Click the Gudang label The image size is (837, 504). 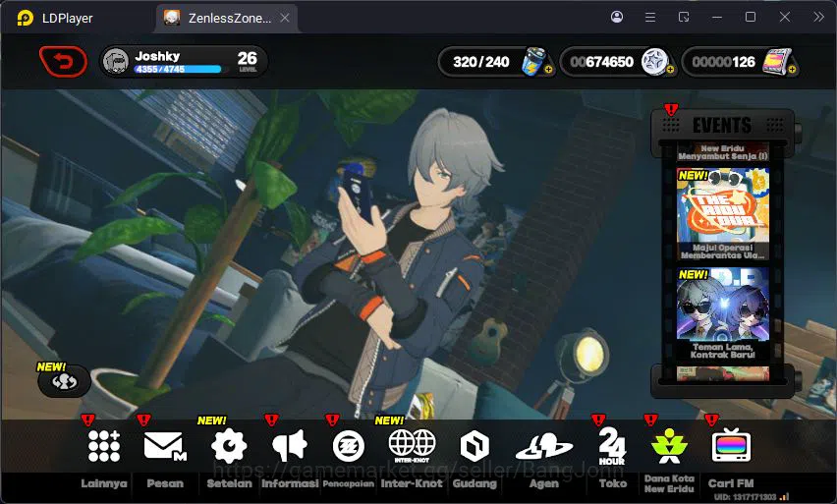[474, 483]
